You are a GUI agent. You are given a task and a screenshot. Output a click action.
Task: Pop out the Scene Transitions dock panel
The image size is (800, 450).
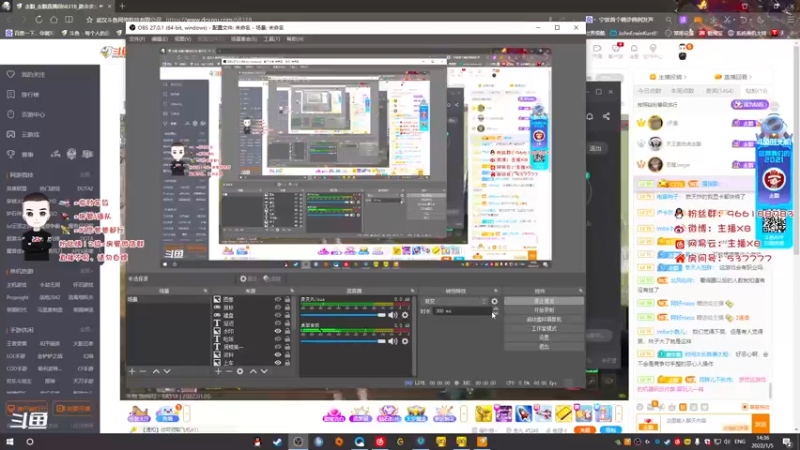tap(495, 291)
